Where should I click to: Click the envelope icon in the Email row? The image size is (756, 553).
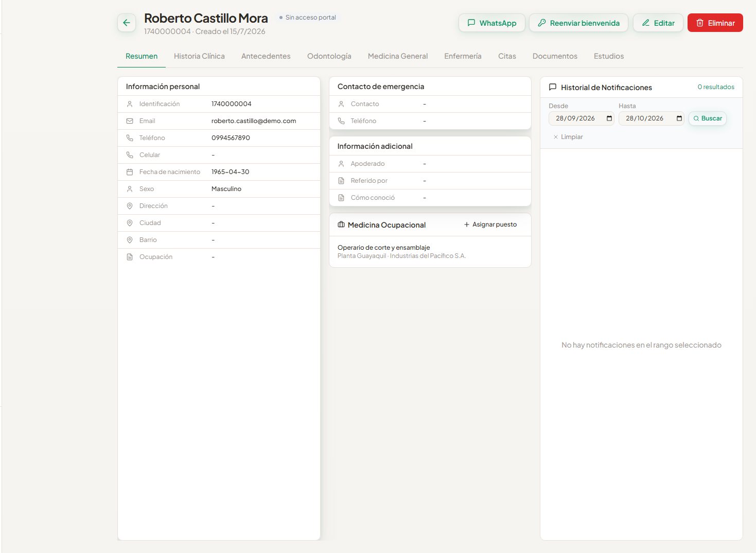point(130,121)
